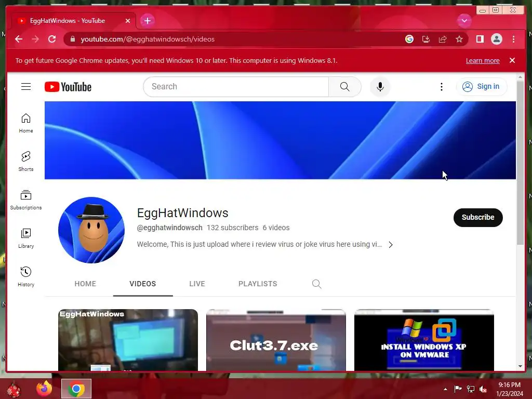
Task: Click the ornament Start button in taskbar
Action: [x=14, y=389]
